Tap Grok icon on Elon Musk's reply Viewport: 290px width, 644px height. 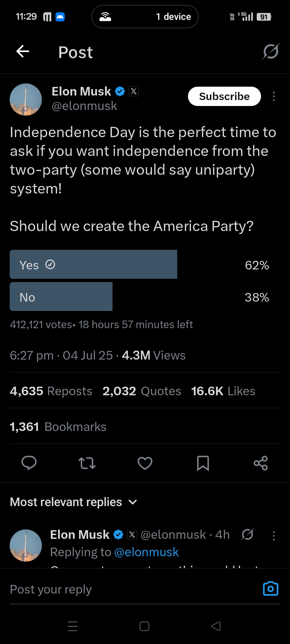pos(247,535)
